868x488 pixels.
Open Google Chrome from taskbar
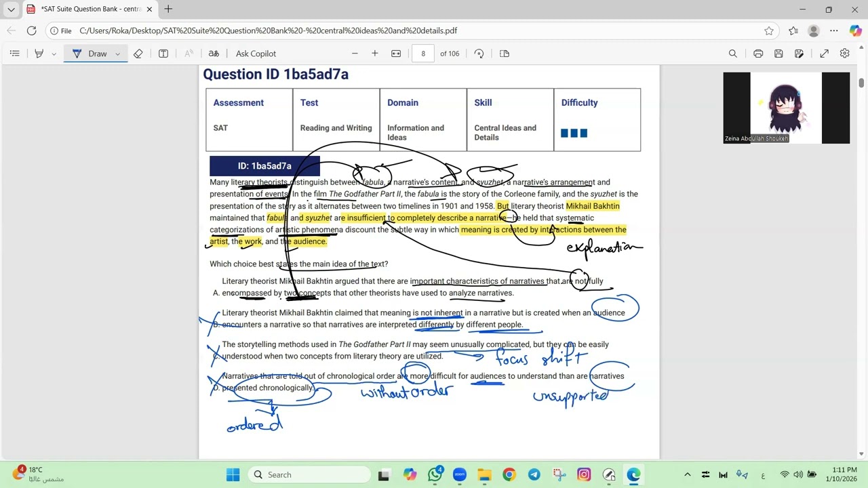click(509, 474)
